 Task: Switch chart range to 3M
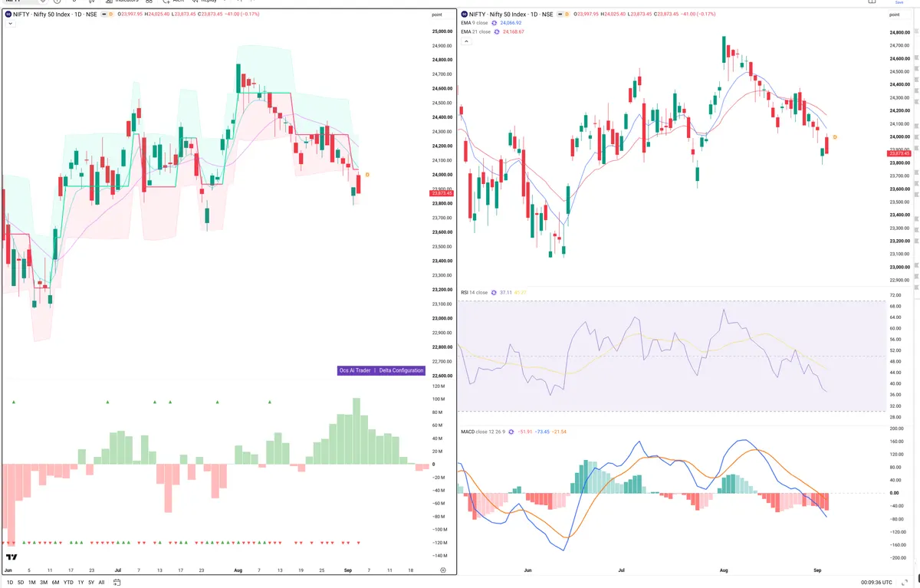pos(44,583)
